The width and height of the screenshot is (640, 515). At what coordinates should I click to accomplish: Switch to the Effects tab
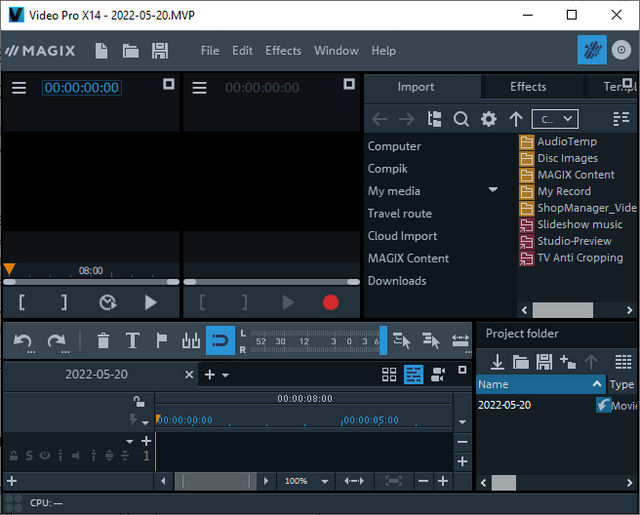[x=528, y=87]
